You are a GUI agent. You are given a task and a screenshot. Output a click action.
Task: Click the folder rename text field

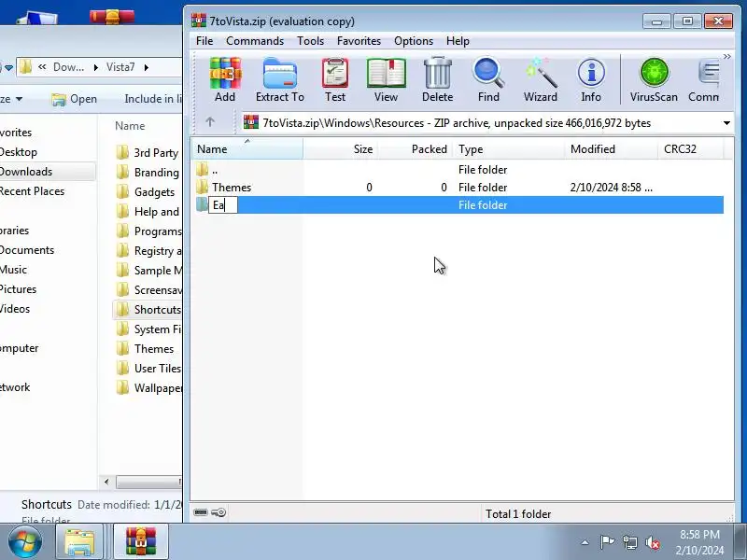(223, 205)
